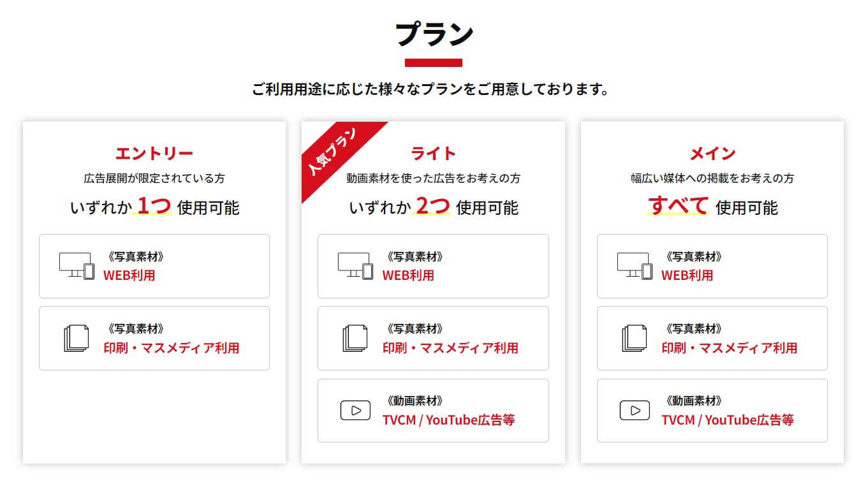Open the ライト plan heading
The image size is (868, 482).
[433, 153]
